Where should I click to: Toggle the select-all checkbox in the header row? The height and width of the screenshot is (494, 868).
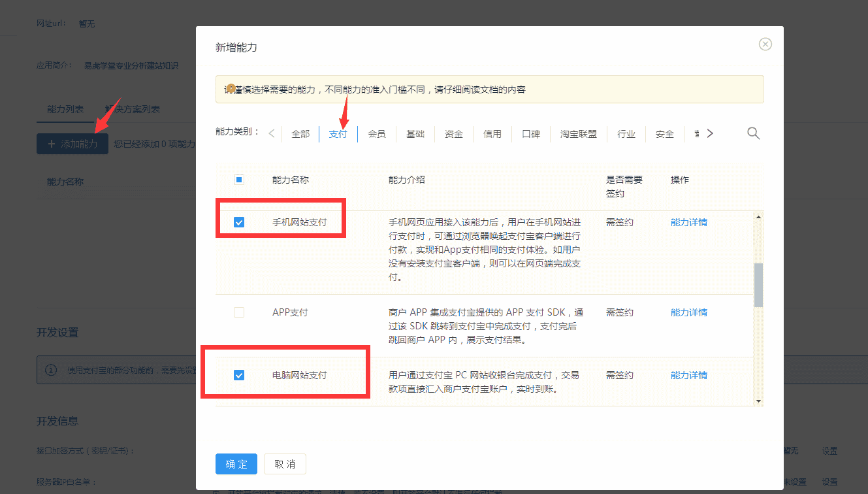click(x=239, y=179)
